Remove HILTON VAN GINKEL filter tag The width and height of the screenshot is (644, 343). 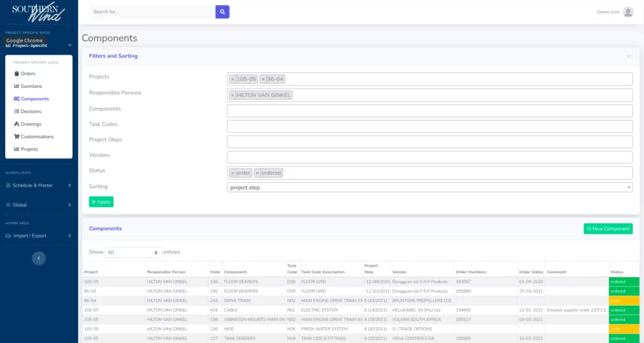click(x=233, y=95)
